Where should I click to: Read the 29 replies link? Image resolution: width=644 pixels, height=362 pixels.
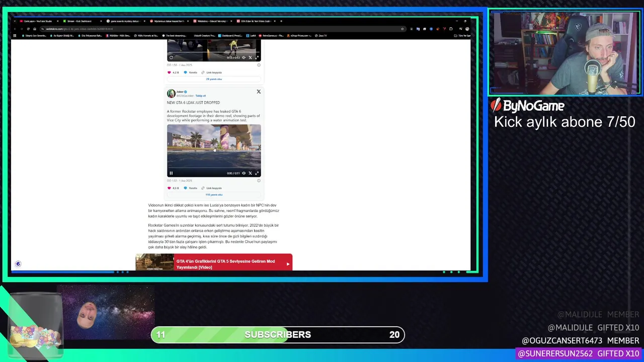[x=214, y=79]
